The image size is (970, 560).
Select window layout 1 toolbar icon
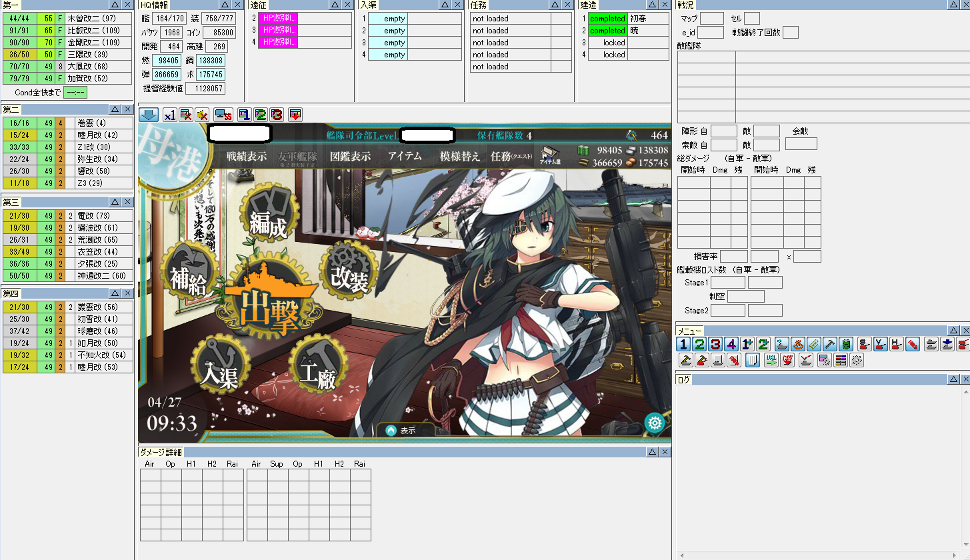point(245,115)
